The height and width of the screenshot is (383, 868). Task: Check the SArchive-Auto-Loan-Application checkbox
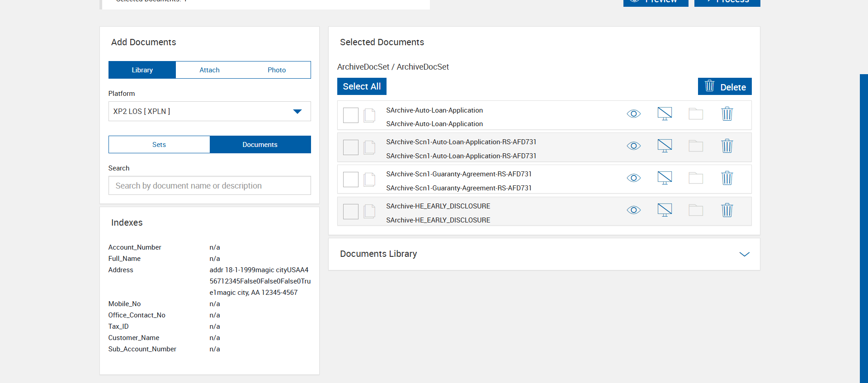coord(350,115)
